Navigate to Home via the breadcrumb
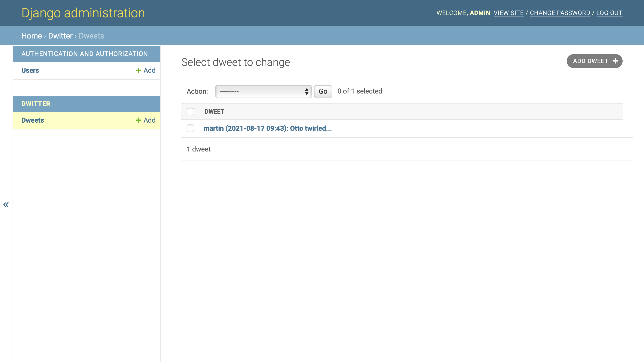 pyautogui.click(x=32, y=36)
